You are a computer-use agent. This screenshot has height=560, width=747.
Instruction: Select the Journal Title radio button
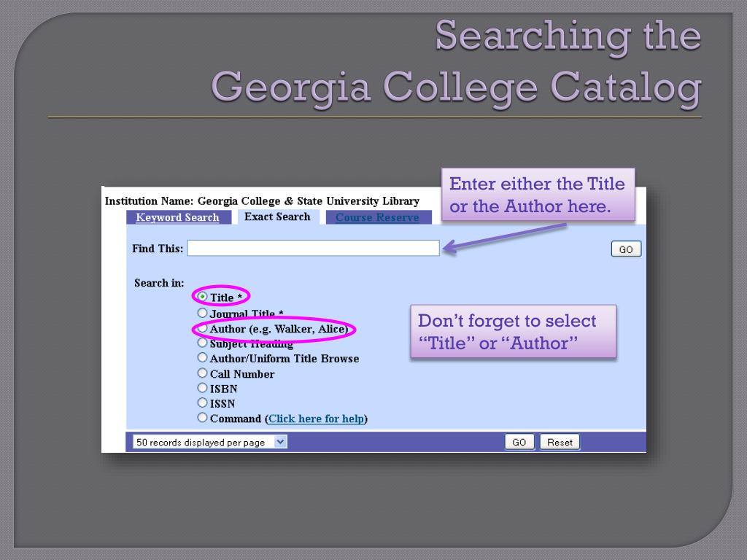202,313
